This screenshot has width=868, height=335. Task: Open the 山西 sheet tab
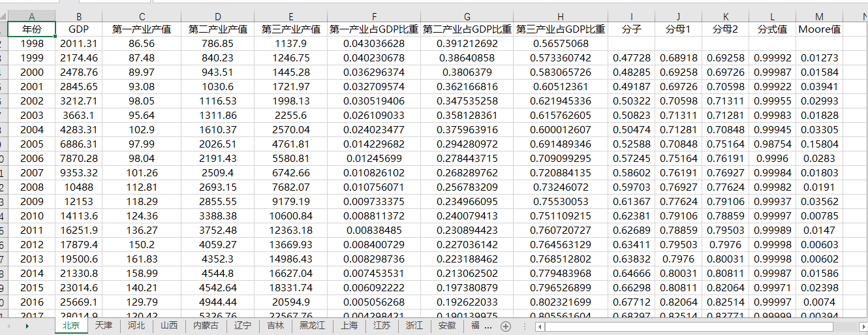[x=169, y=325]
